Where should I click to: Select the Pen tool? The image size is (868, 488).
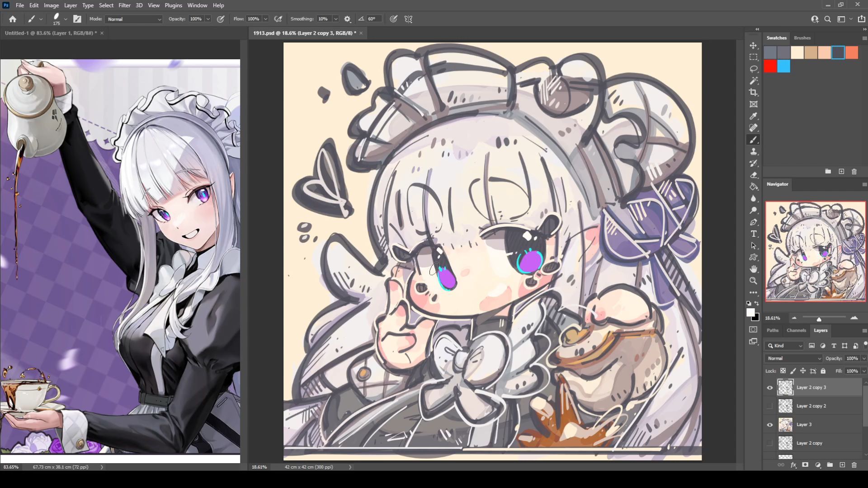753,222
